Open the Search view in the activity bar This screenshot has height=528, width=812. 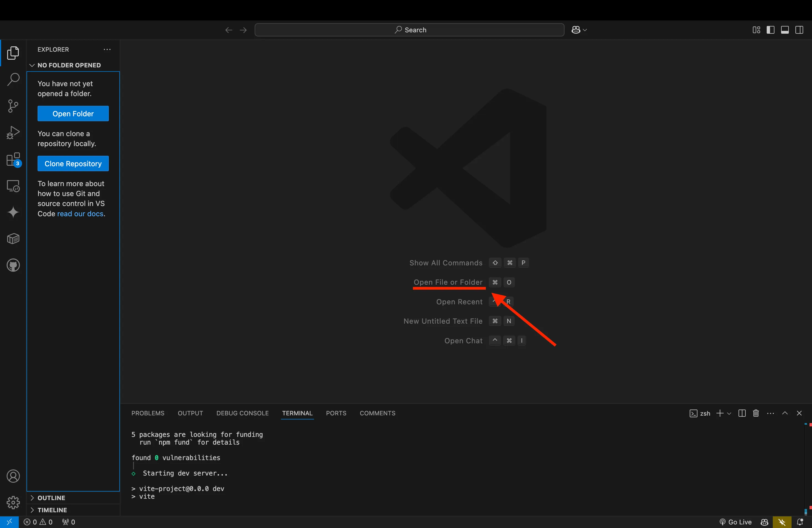point(13,79)
